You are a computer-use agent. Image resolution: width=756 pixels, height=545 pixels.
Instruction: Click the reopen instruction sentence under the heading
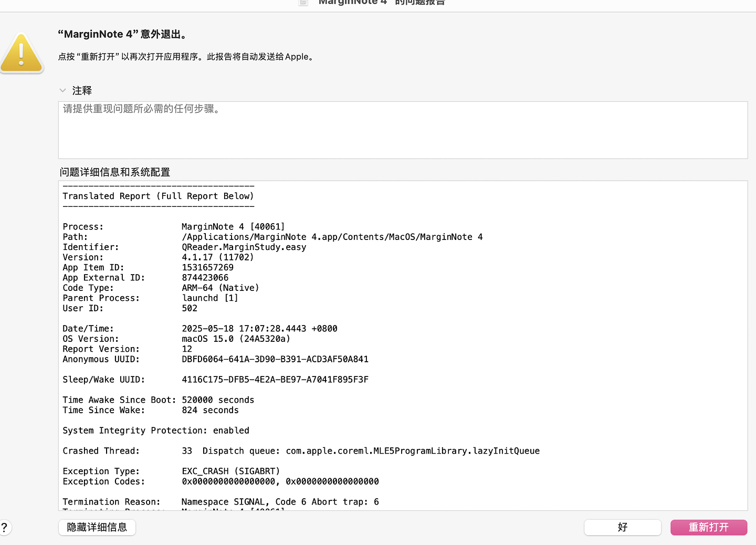[187, 57]
